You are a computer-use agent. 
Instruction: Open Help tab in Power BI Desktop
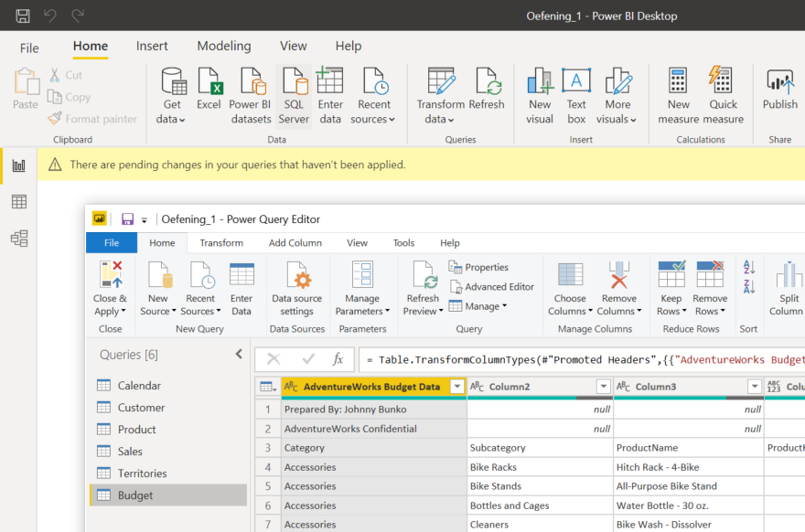pos(349,47)
